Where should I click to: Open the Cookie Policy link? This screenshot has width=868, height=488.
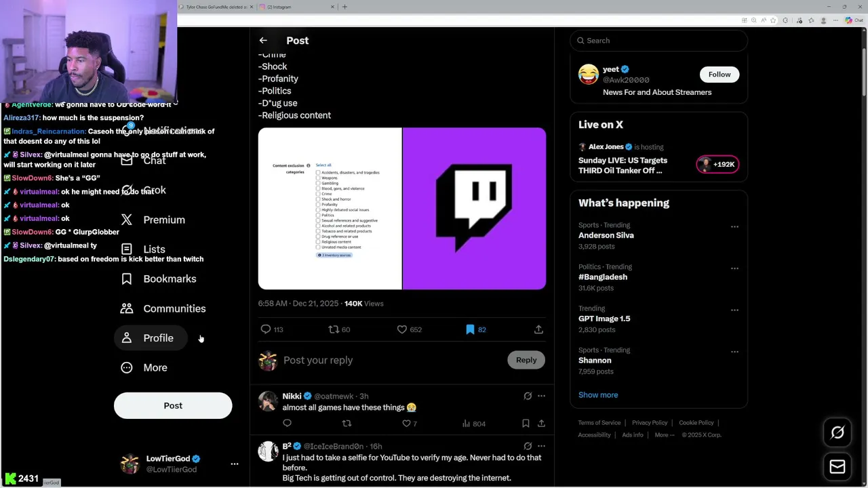click(696, 423)
